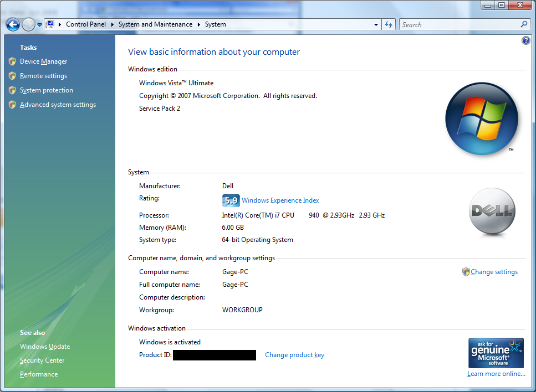Image resolution: width=536 pixels, height=392 pixels.
Task: Expand the arrow before Control Panel
Action: click(60, 24)
